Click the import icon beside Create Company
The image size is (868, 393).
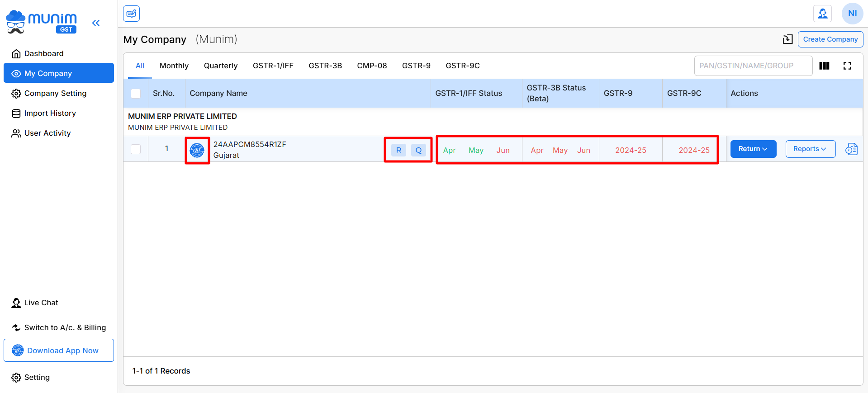[787, 39]
